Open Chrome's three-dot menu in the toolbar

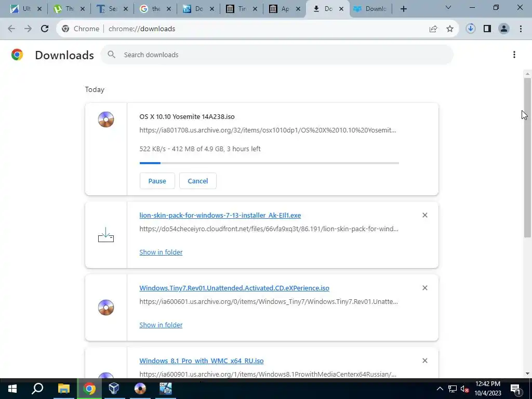tap(521, 29)
